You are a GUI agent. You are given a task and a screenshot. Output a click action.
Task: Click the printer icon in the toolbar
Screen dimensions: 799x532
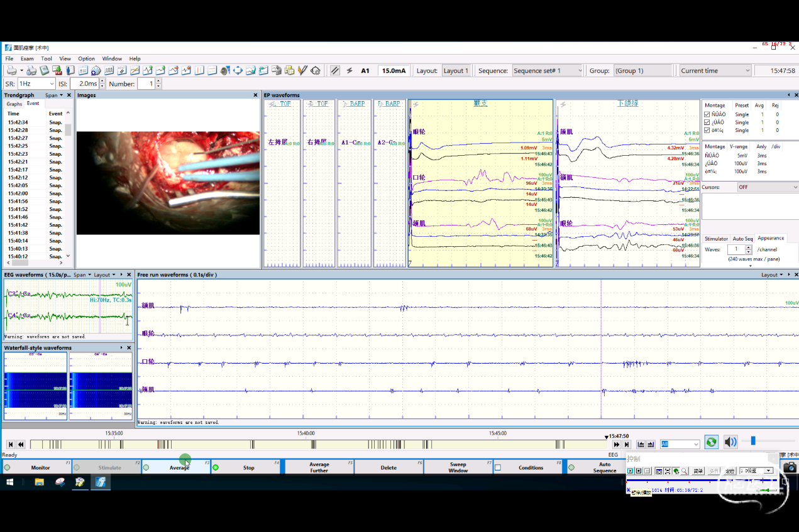(11, 70)
